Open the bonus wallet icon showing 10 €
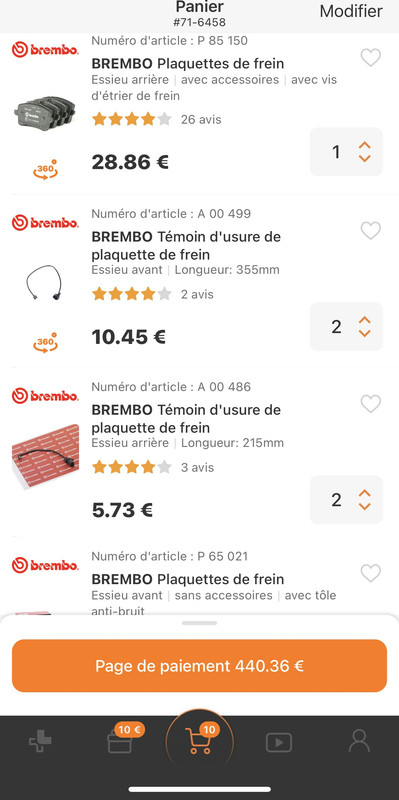Image resolution: width=399 pixels, height=800 pixels. point(120,740)
